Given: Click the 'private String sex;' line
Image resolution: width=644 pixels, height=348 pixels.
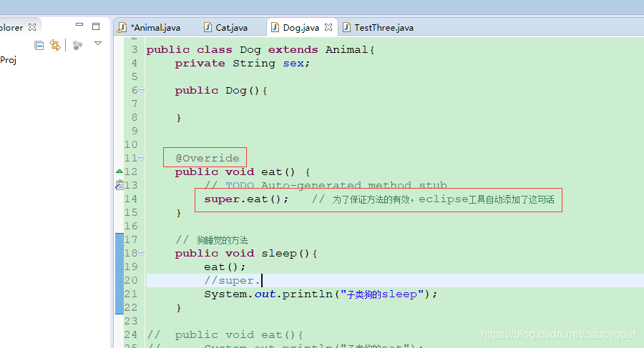Looking at the screenshot, I should [x=243, y=63].
